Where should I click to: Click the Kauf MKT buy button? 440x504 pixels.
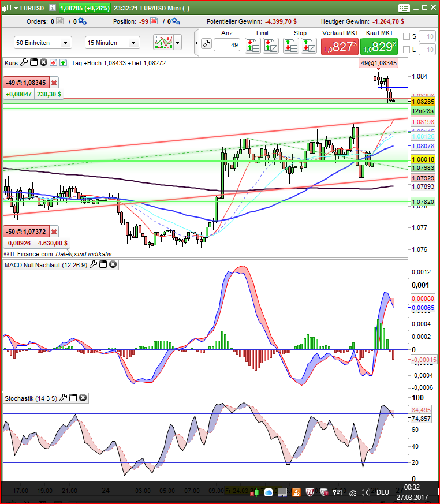click(379, 46)
